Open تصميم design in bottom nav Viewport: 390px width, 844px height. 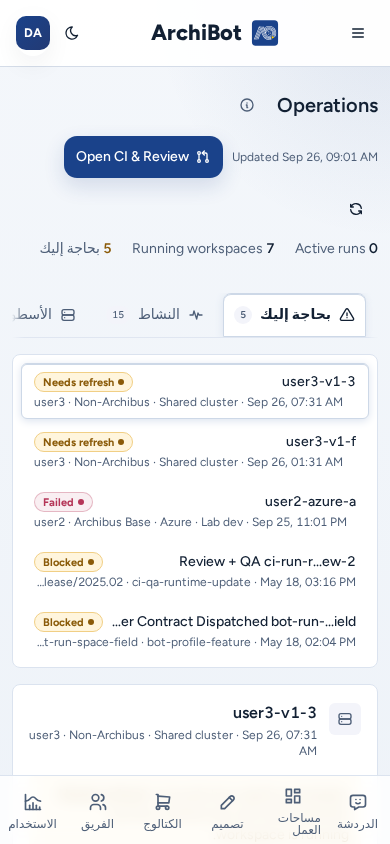(x=228, y=812)
